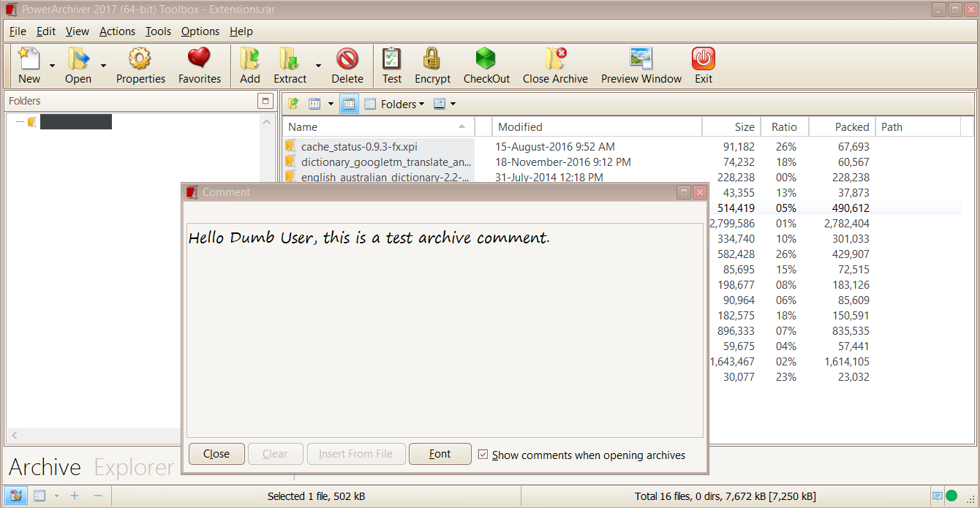Open the Folders dropdown in view toolbar
The height and width of the screenshot is (508, 980).
pyautogui.click(x=402, y=105)
